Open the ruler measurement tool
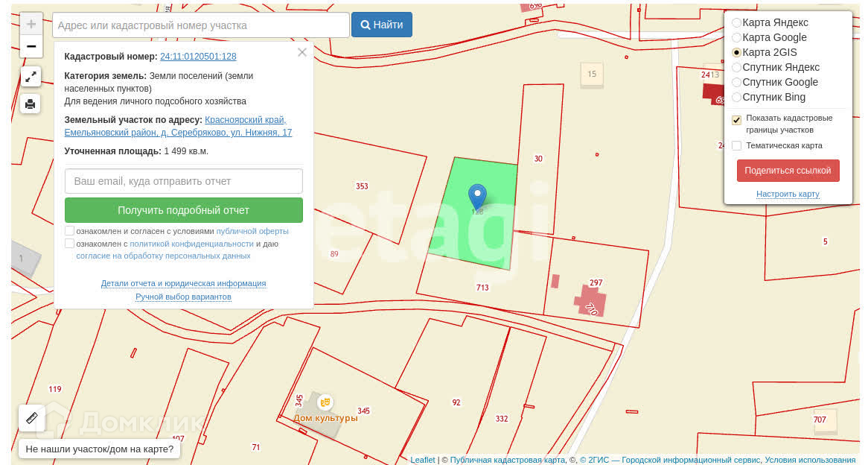The width and height of the screenshot is (868, 465). pos(31,418)
